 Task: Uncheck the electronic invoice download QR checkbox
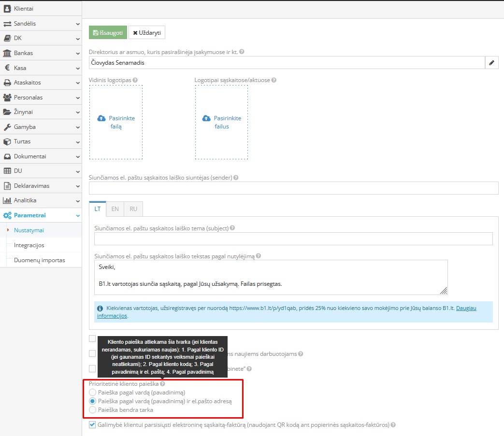coord(92,425)
